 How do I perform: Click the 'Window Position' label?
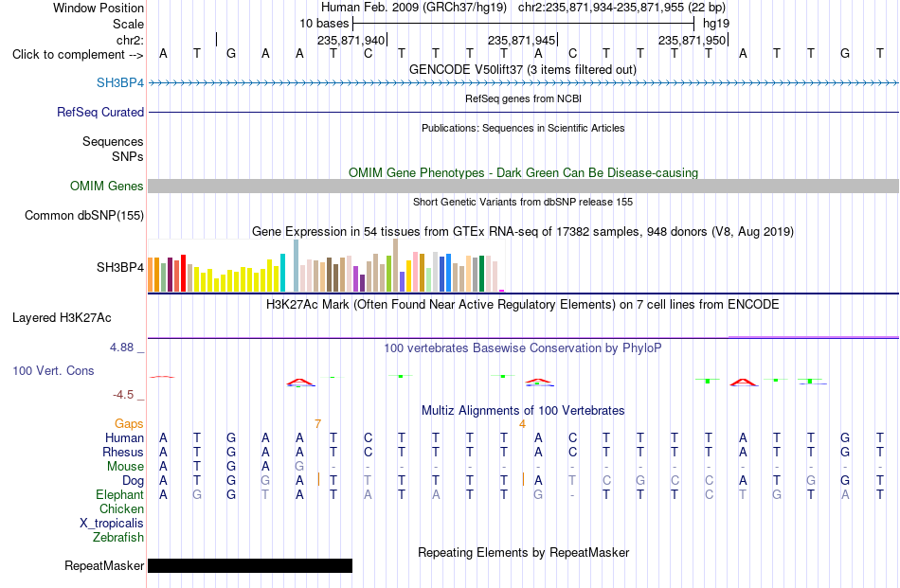pyautogui.click(x=99, y=8)
